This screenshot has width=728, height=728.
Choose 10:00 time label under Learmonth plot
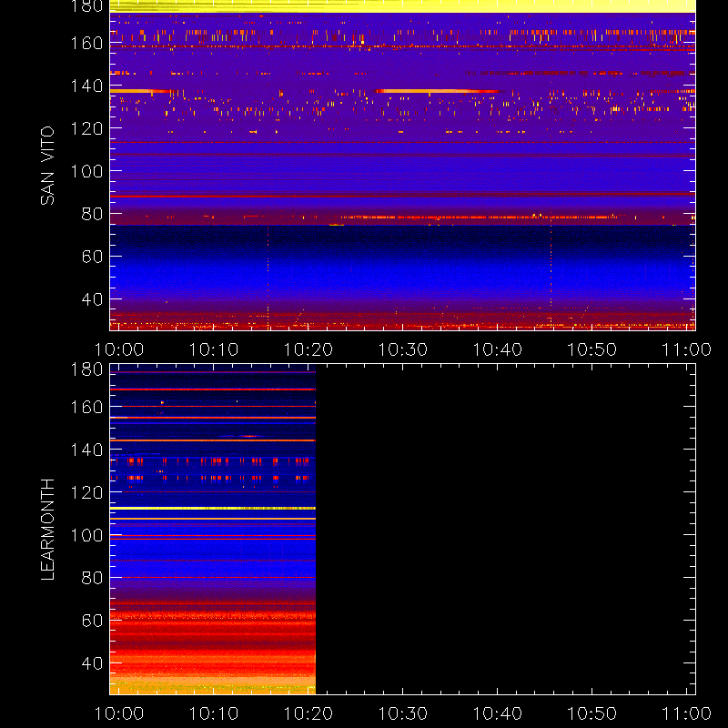click(x=119, y=713)
